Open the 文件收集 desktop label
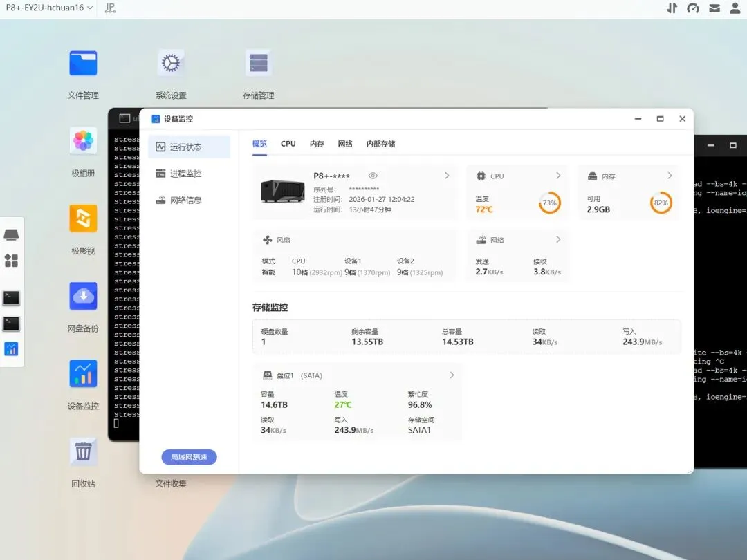Screen dimensions: 747x560 point(171,484)
